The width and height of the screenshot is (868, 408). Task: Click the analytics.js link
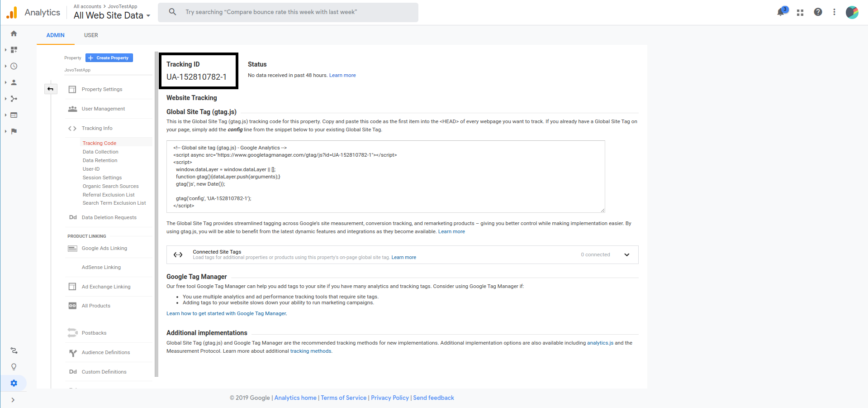point(600,343)
